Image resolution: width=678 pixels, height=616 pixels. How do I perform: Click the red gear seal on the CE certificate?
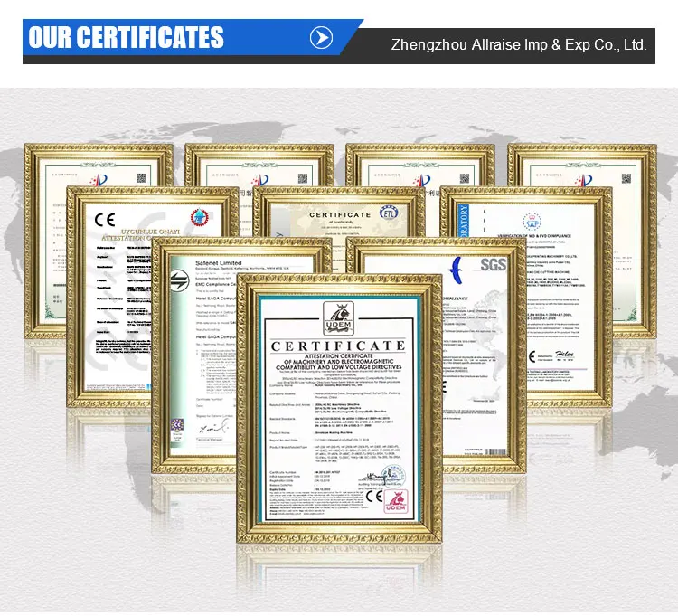pos(200,218)
